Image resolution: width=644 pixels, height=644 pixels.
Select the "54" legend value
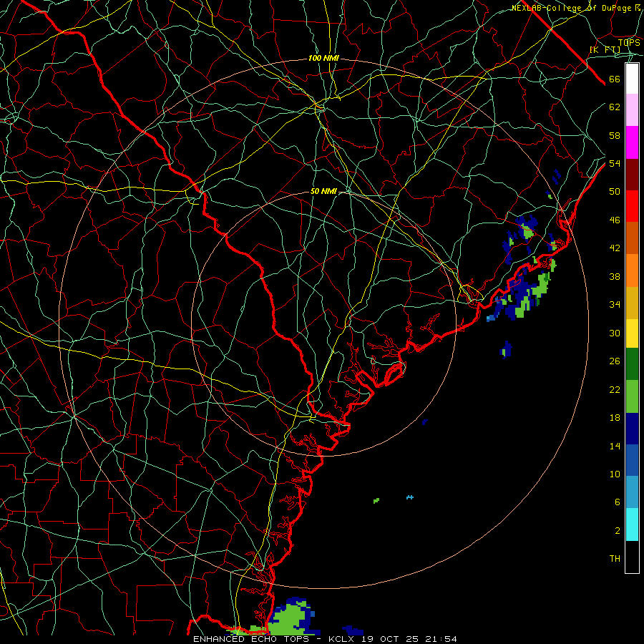[x=615, y=163]
